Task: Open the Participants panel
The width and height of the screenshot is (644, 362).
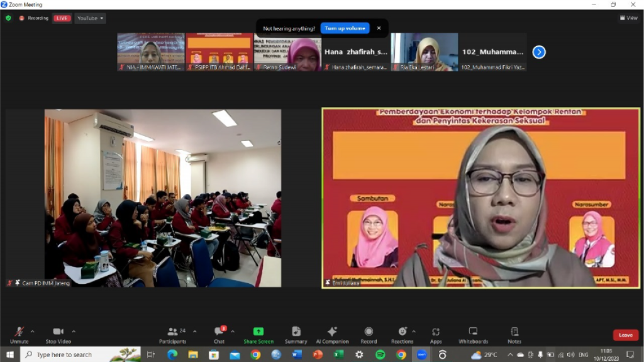Action: click(172, 334)
